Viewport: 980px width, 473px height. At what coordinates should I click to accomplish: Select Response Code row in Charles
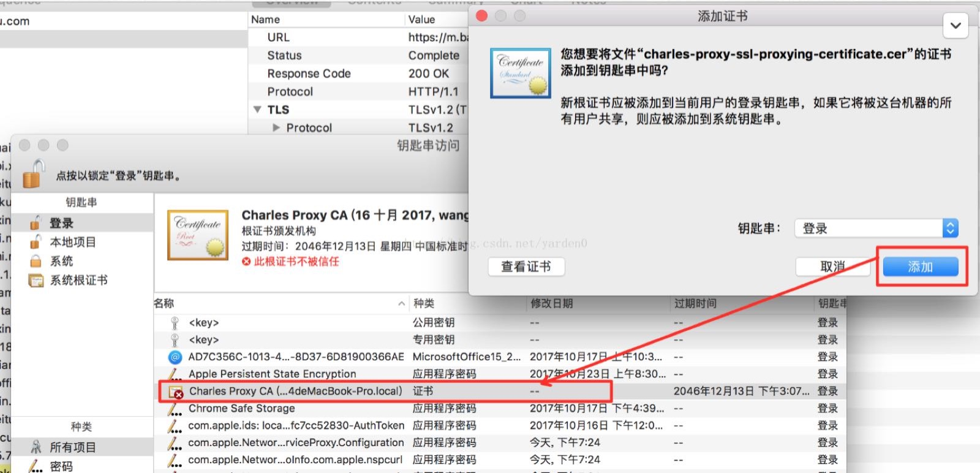(x=358, y=74)
